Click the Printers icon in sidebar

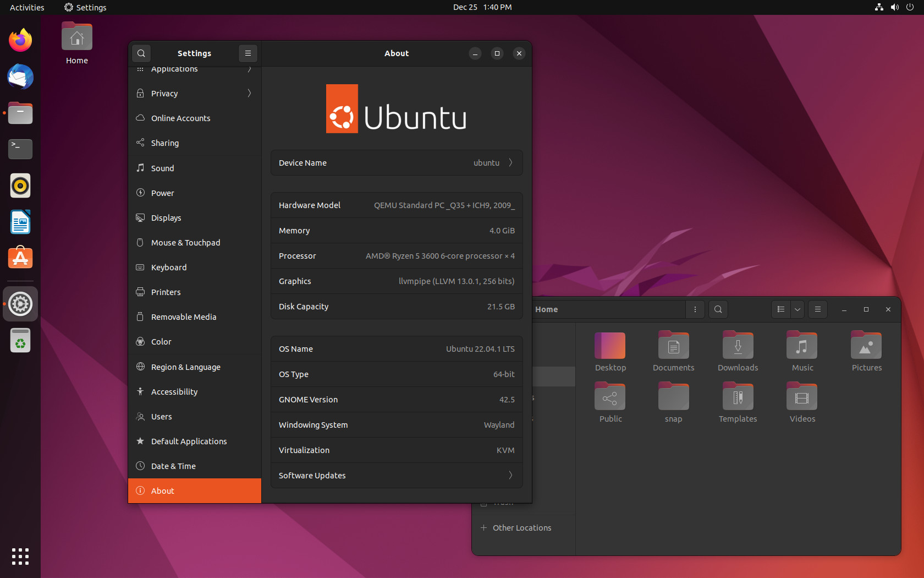point(140,292)
